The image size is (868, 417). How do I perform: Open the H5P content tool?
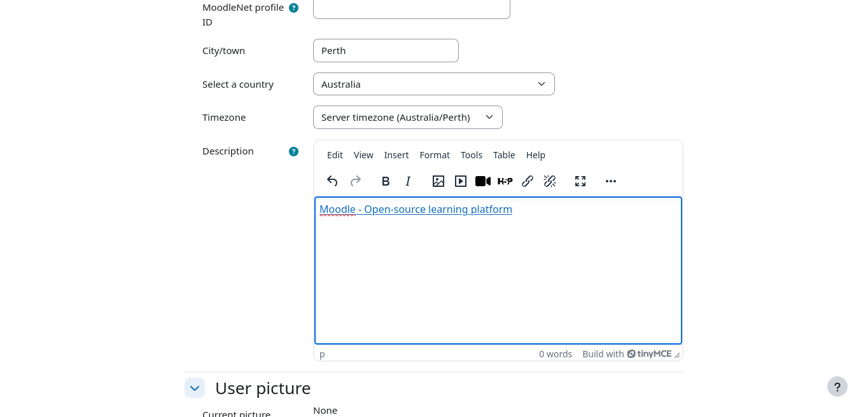[505, 181]
